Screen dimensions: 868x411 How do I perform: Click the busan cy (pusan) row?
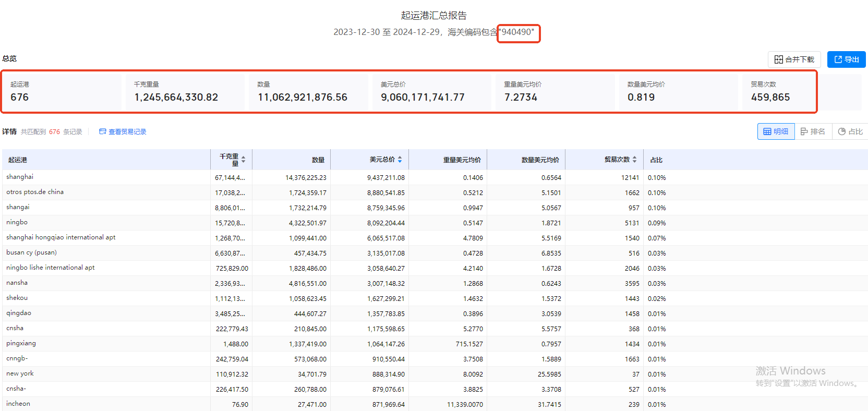coord(31,253)
